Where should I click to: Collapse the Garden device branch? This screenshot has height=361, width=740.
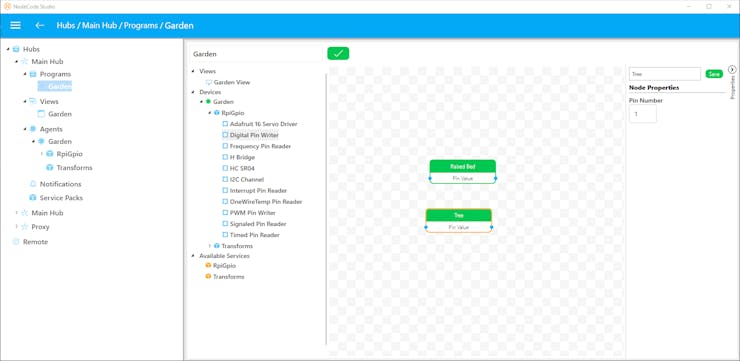tap(202, 101)
